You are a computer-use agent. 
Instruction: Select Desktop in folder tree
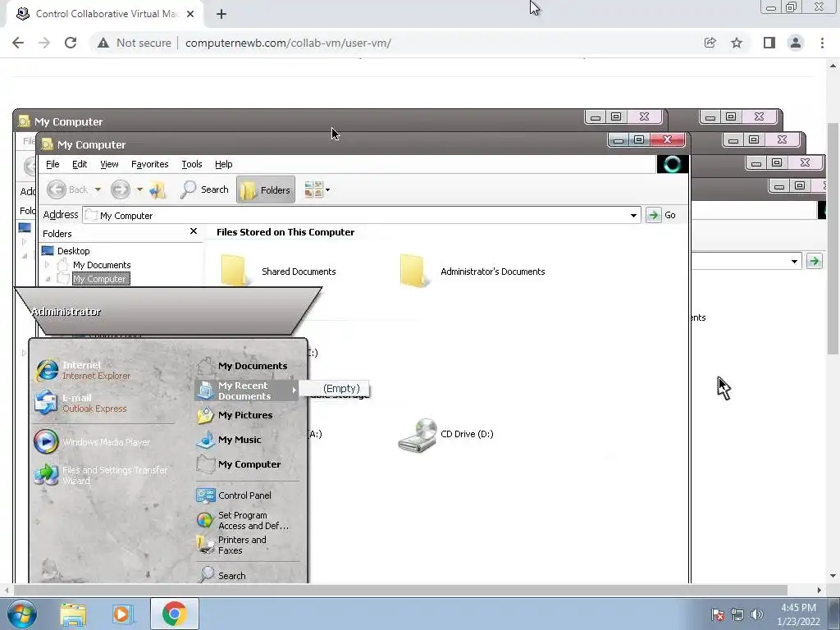click(x=74, y=251)
